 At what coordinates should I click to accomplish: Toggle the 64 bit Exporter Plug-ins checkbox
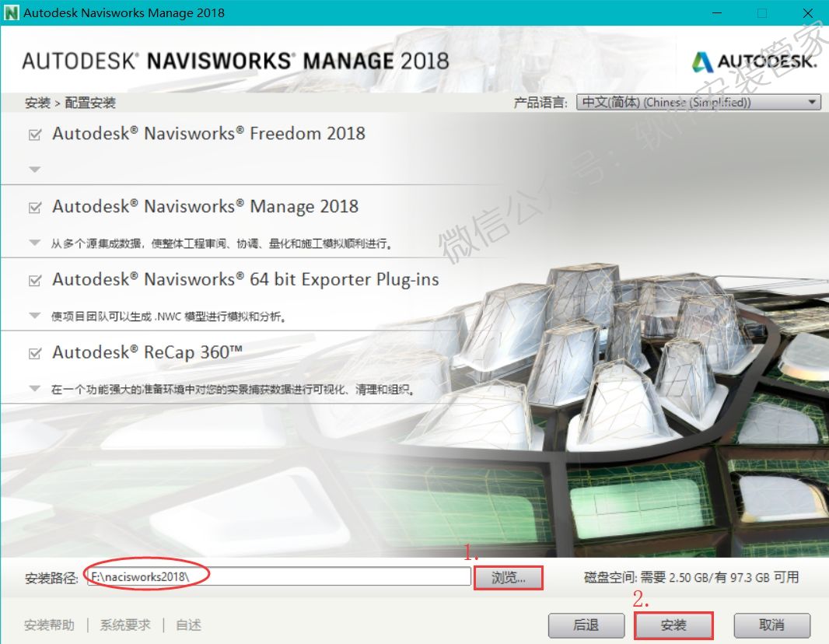34,281
